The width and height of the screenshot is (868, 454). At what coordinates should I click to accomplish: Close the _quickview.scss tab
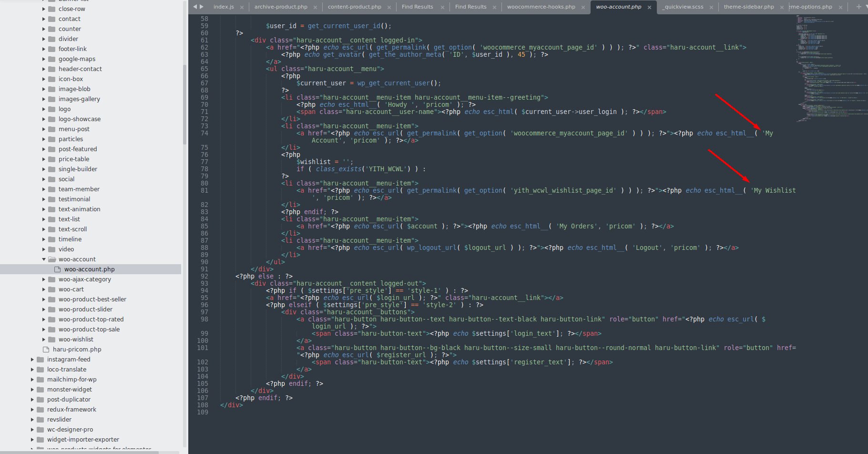[x=711, y=7]
